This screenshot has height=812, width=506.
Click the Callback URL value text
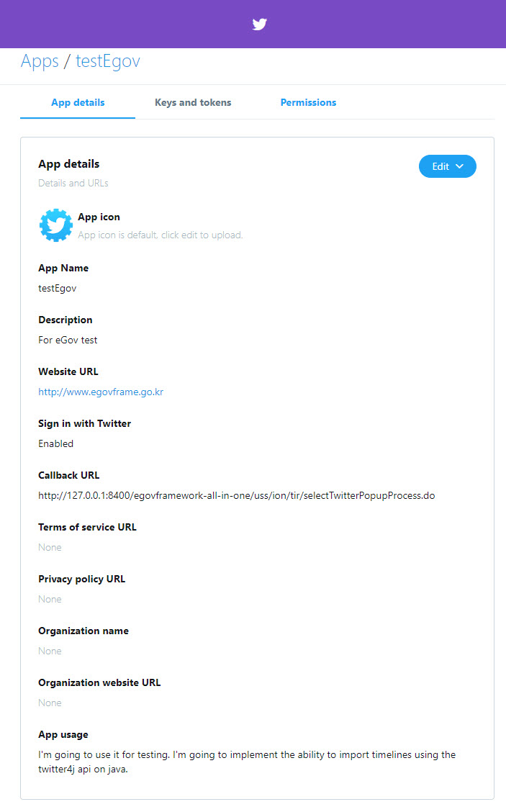[236, 495]
